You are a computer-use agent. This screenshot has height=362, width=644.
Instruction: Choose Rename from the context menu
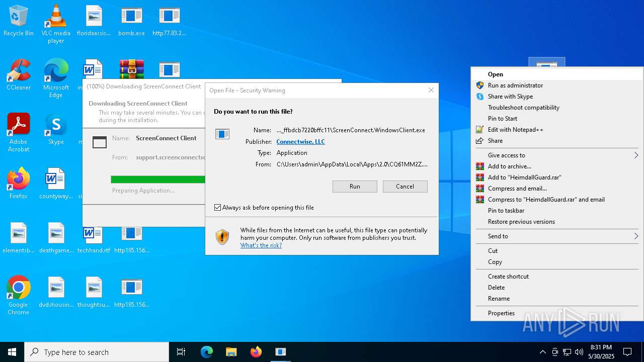(557, 299)
